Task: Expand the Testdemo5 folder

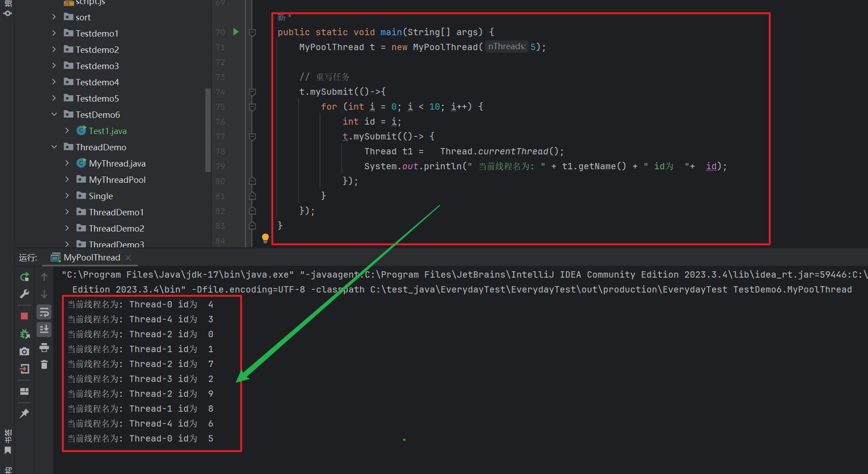Action: (54, 98)
